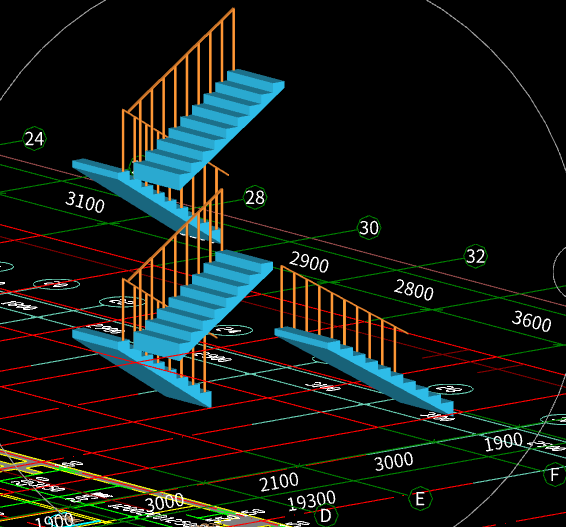
Task: Pick the axis bubble labeled 32
Action: click(x=475, y=256)
